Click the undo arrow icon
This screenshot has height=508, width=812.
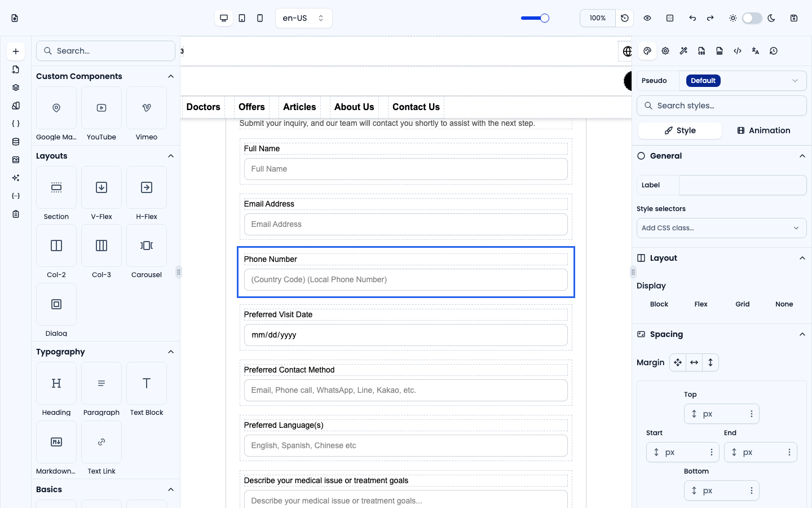[x=692, y=18]
